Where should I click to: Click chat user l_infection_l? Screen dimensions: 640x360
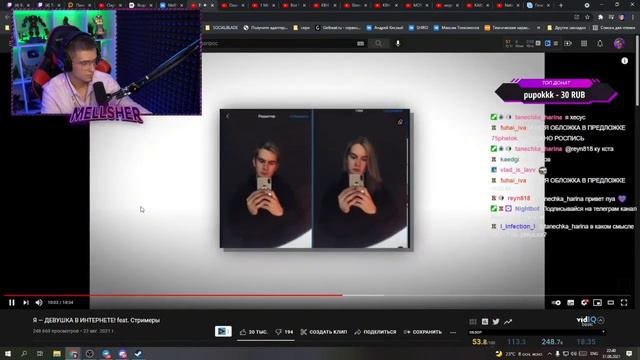pos(518,226)
